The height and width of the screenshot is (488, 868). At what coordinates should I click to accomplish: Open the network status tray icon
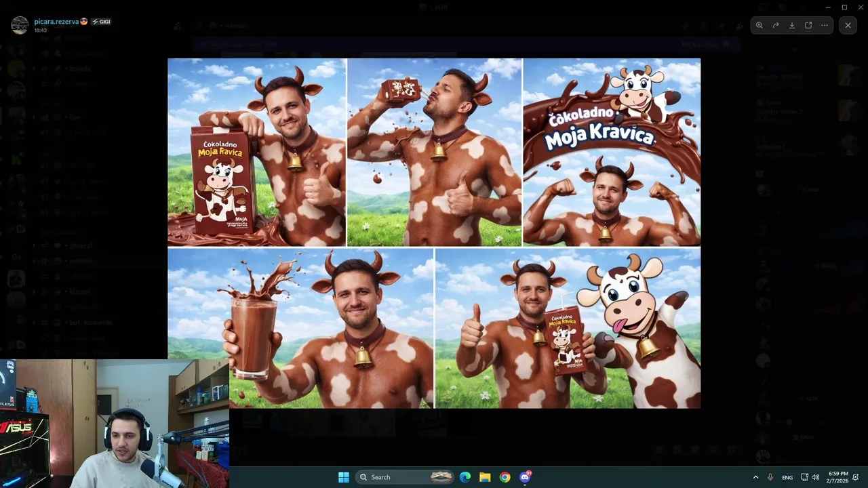pyautogui.click(x=804, y=477)
